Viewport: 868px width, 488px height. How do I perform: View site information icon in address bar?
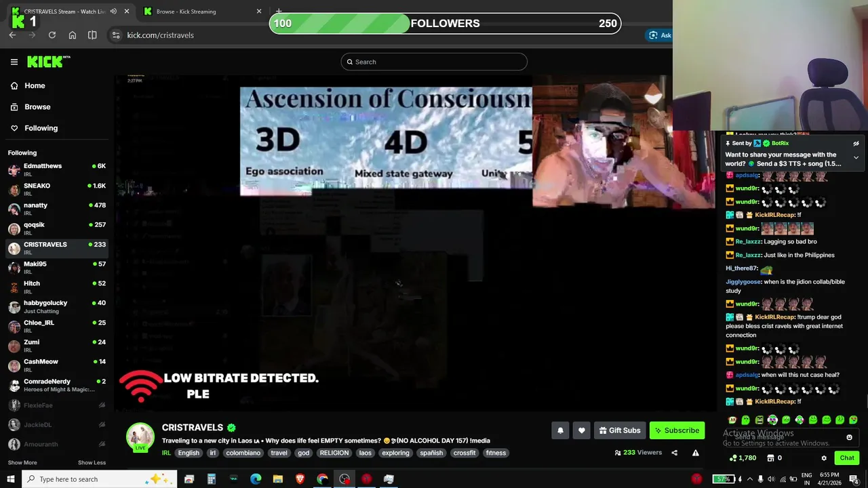(x=116, y=35)
